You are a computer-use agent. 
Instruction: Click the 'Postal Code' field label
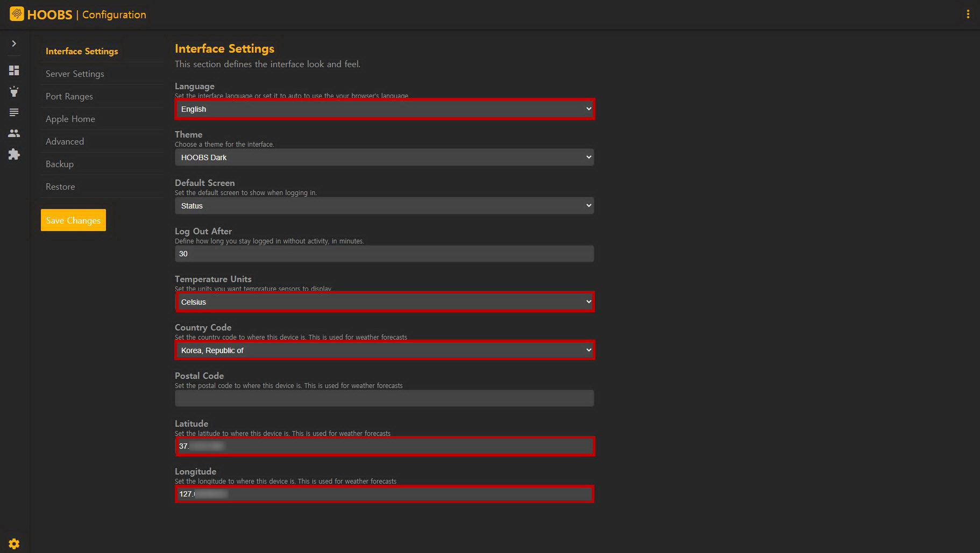point(199,376)
